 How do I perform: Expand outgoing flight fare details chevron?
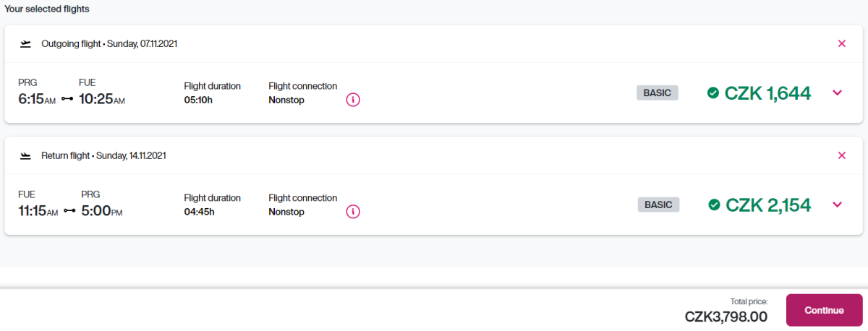(x=838, y=93)
